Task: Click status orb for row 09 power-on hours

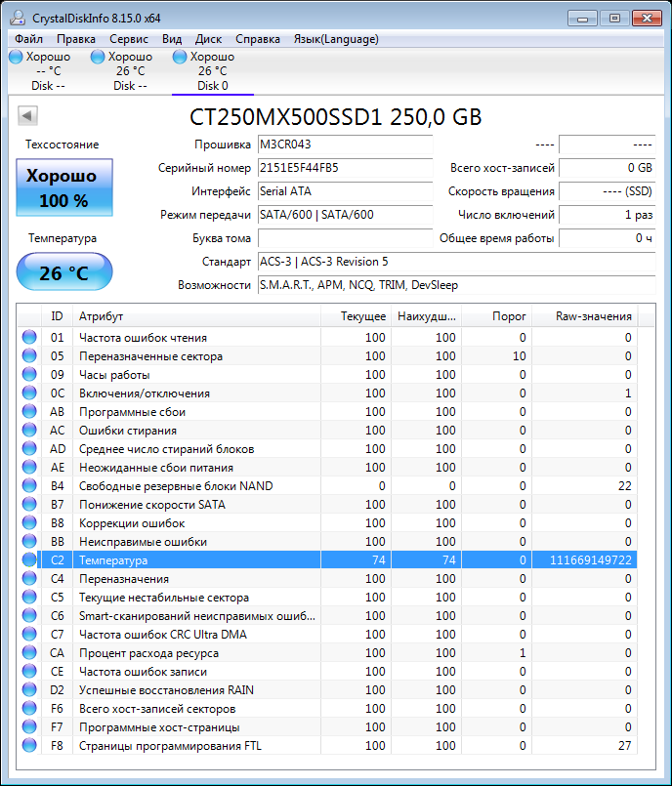Action: 29,374
